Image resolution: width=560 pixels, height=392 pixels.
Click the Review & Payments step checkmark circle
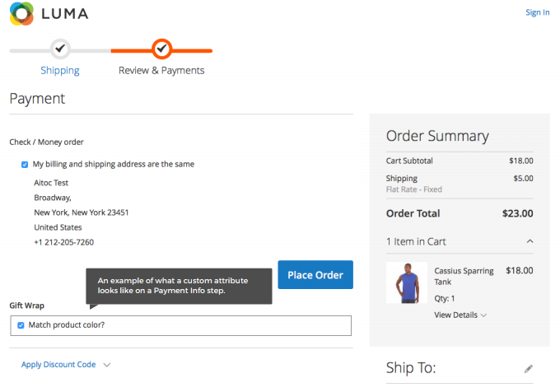tap(161, 49)
